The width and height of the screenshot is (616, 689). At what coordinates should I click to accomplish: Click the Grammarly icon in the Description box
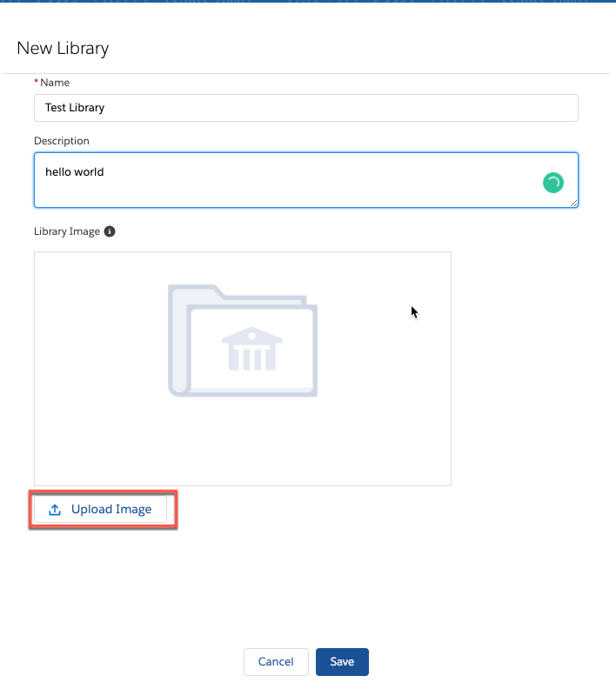click(552, 183)
